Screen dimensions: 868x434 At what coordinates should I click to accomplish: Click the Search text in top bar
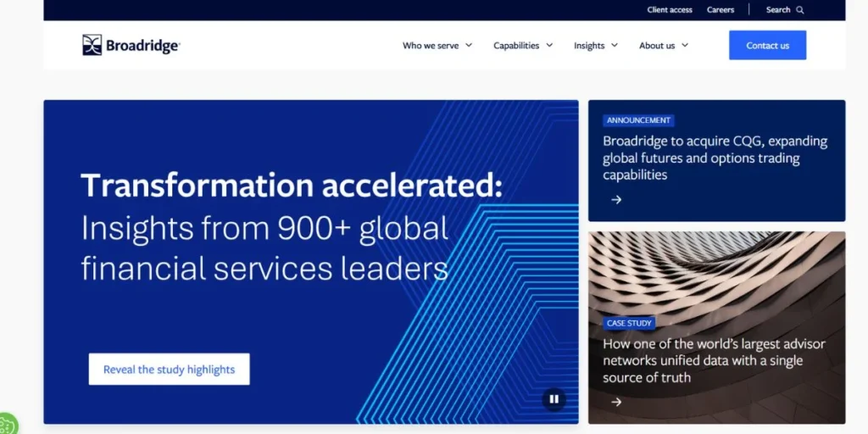pyautogui.click(x=777, y=10)
